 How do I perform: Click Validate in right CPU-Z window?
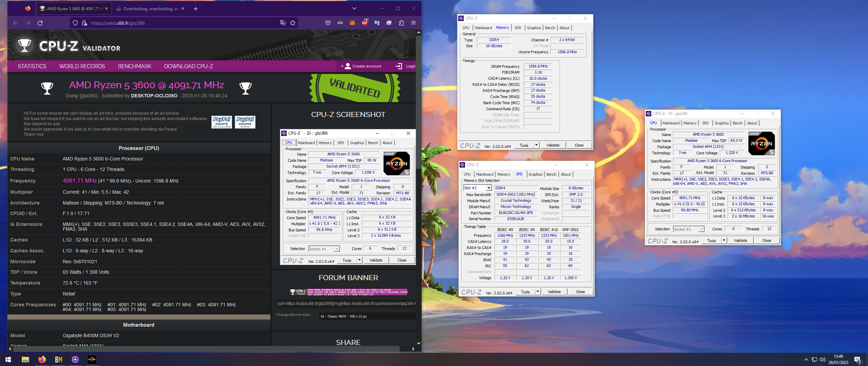pyautogui.click(x=740, y=240)
